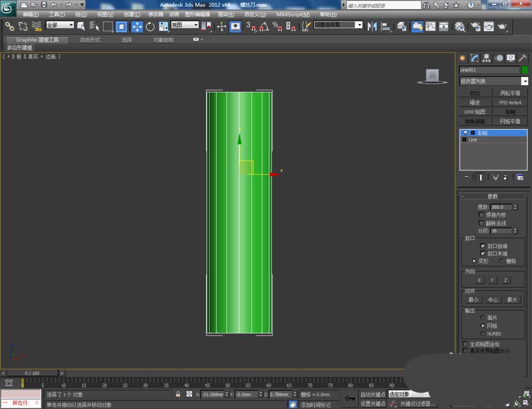Open the 视图 reference coordinate dropdown

[x=185, y=25]
